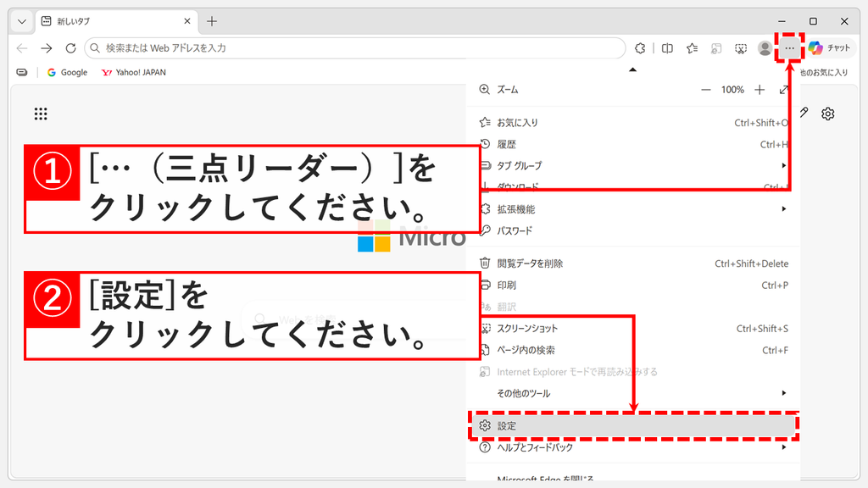868x488 pixels.
Task: Open the Extensions puzzle icon in toolbar
Action: pos(640,48)
